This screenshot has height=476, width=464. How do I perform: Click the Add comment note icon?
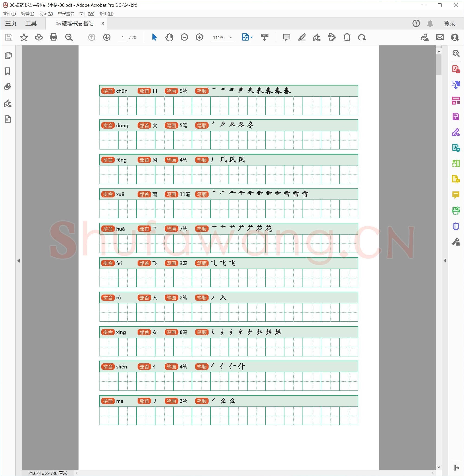tap(287, 37)
